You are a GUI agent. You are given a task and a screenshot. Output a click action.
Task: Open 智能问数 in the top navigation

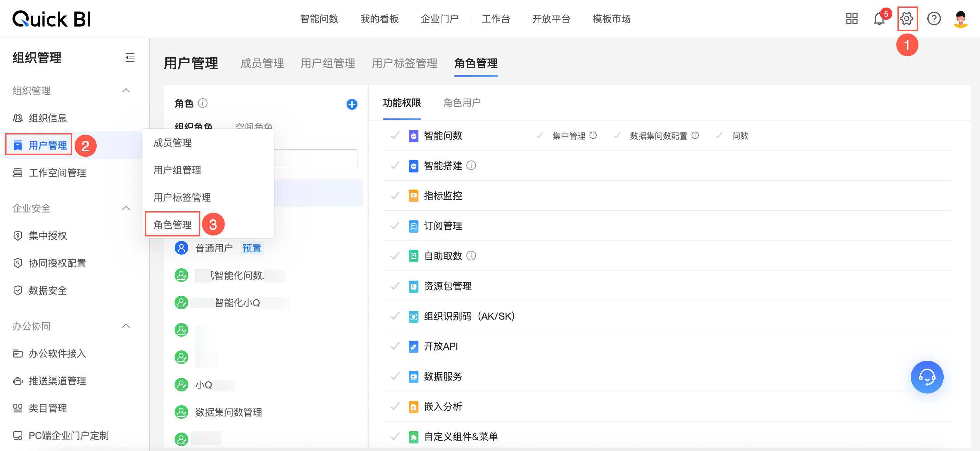(x=319, y=18)
